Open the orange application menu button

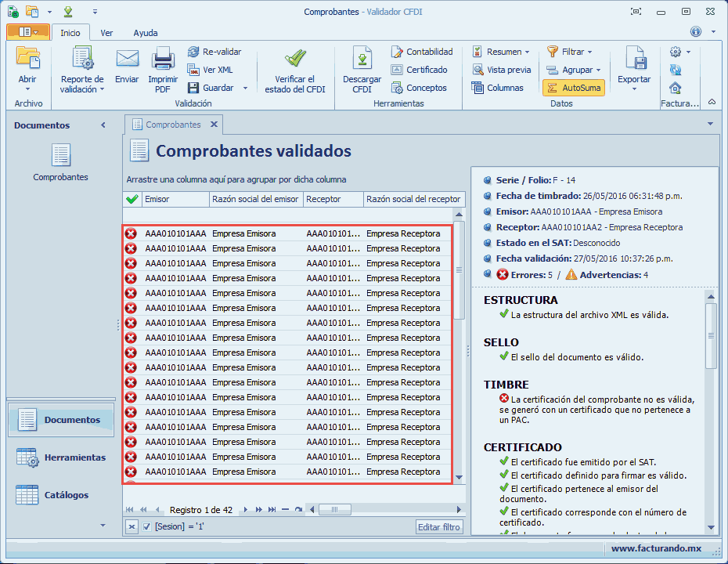[x=28, y=31]
